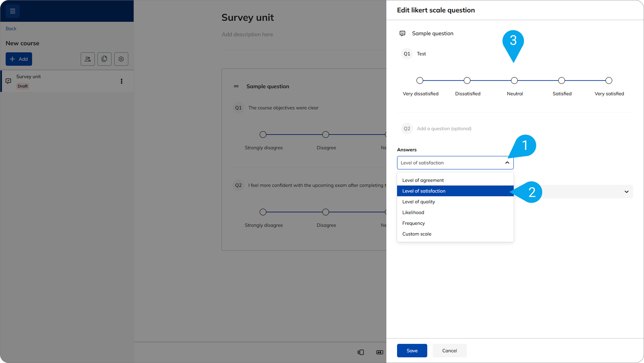Screen dimensions: 644x363
Task: Open the hamburger menu icon
Action: tap(13, 11)
